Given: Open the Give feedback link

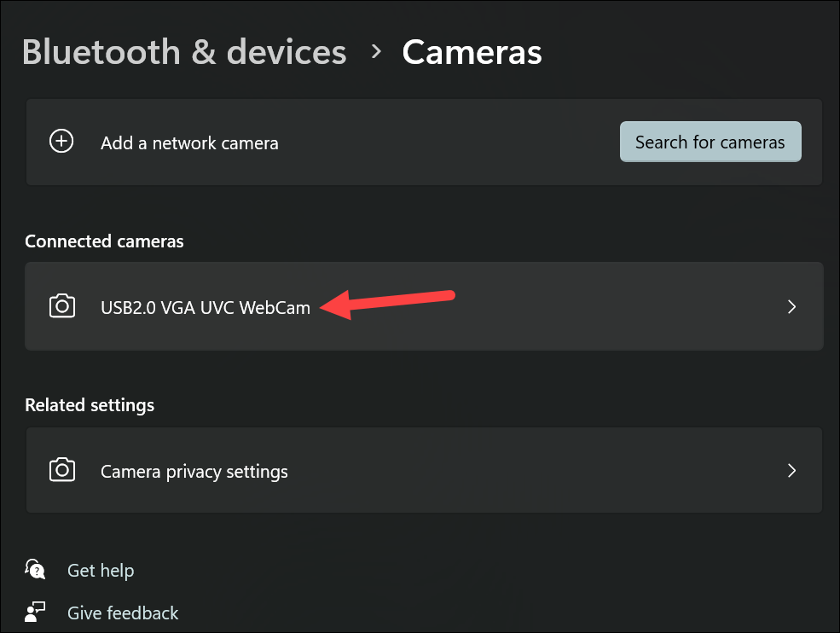Looking at the screenshot, I should click(123, 613).
